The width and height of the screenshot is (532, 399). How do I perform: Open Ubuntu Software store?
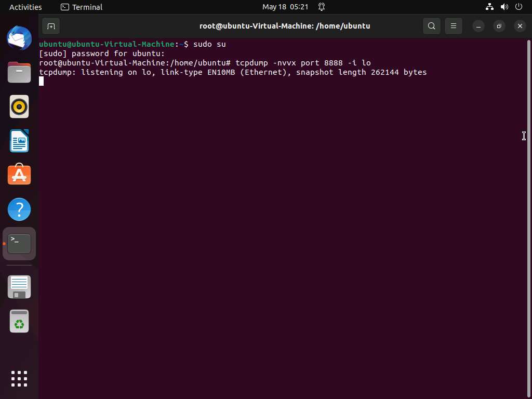pos(19,175)
